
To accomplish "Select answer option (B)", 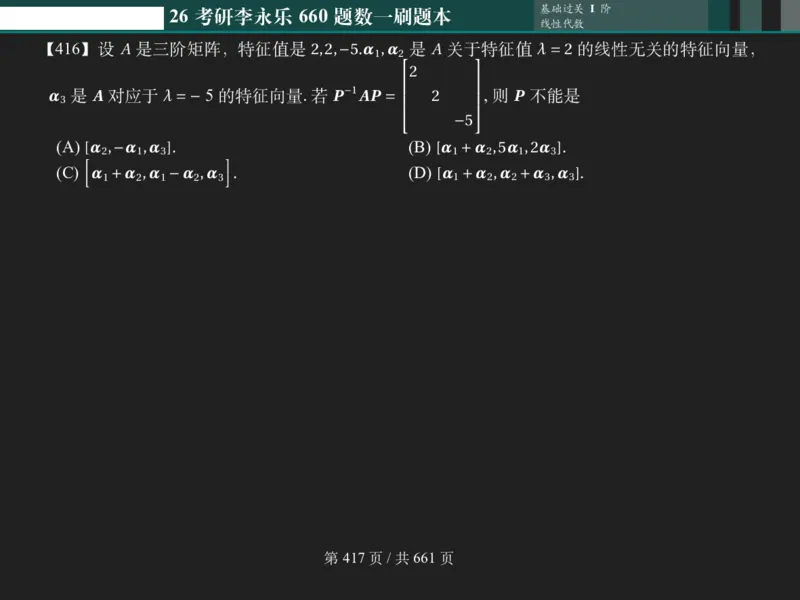I will (488, 149).
